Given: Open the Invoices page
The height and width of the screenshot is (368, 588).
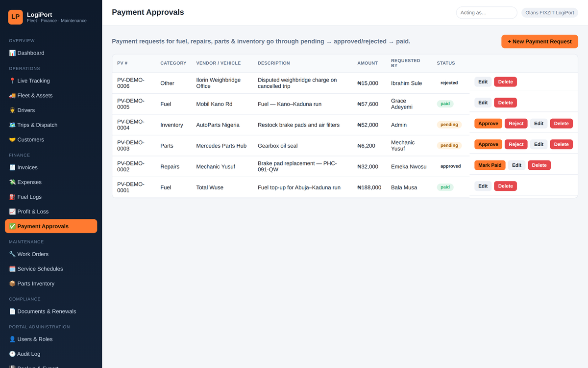Looking at the screenshot, I should pyautogui.click(x=51, y=168).
